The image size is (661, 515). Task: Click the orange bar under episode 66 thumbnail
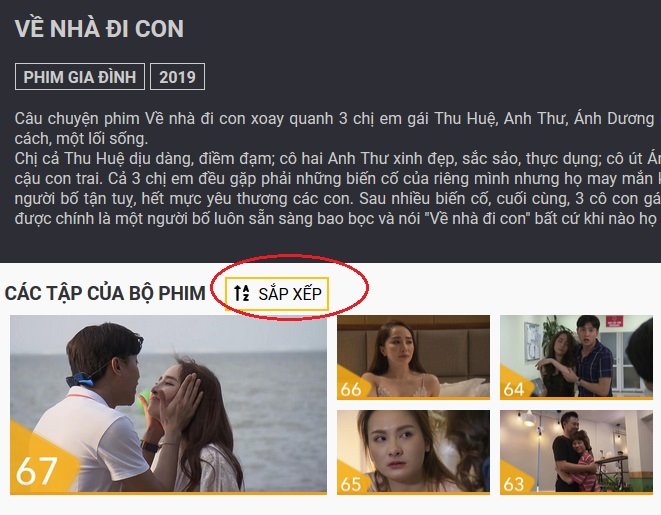(x=414, y=398)
